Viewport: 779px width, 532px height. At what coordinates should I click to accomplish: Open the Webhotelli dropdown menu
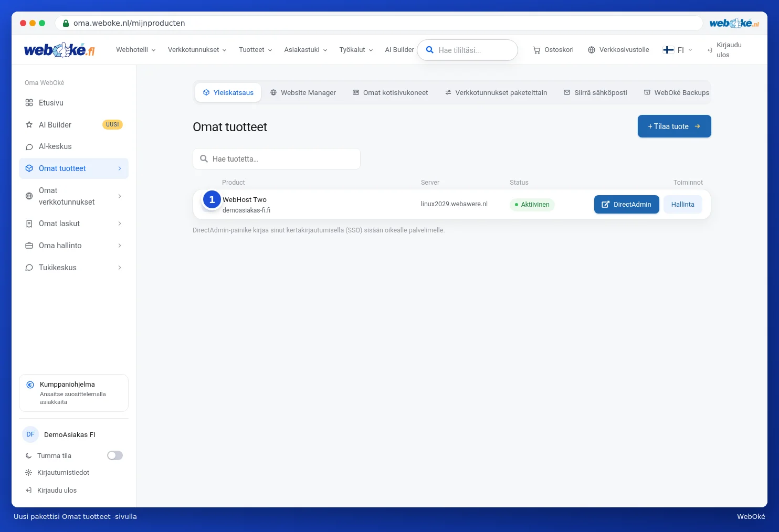point(136,50)
